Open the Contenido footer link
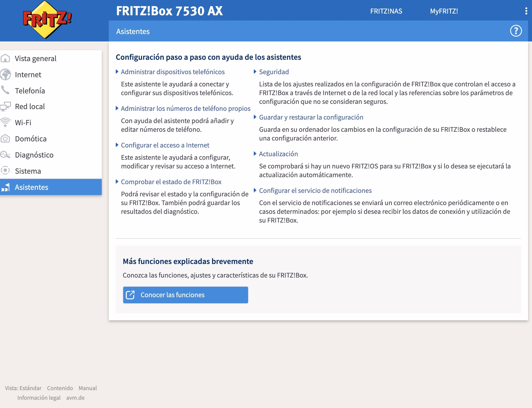532x408 pixels. 60,388
